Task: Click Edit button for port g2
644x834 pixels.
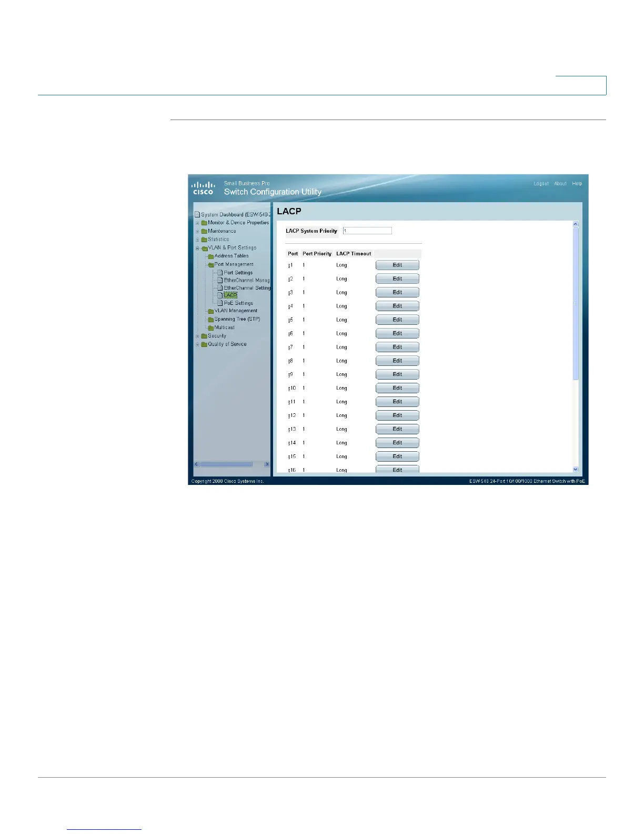Action: tap(397, 279)
